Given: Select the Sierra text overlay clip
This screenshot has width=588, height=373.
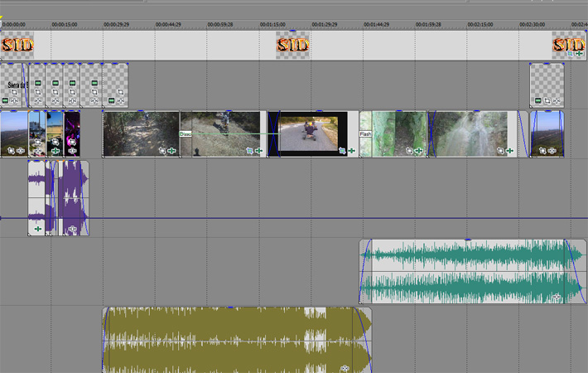Looking at the screenshot, I should pyautogui.click(x=12, y=83).
